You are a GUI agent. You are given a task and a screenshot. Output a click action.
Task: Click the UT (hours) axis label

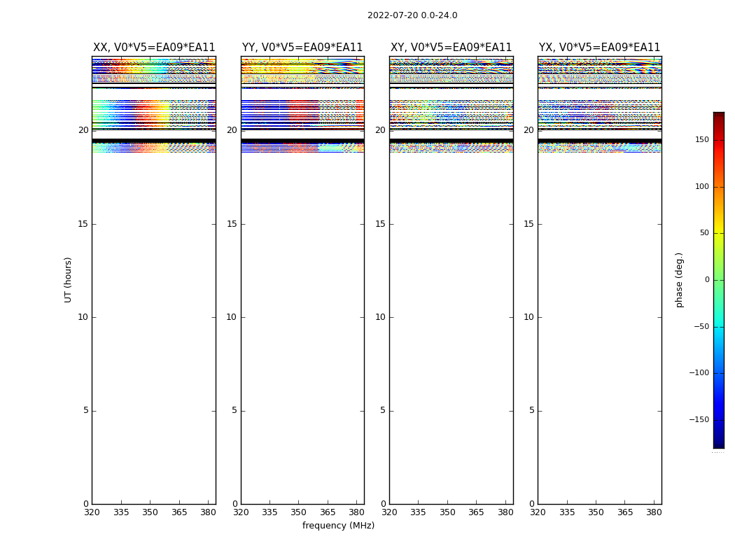click(68, 280)
